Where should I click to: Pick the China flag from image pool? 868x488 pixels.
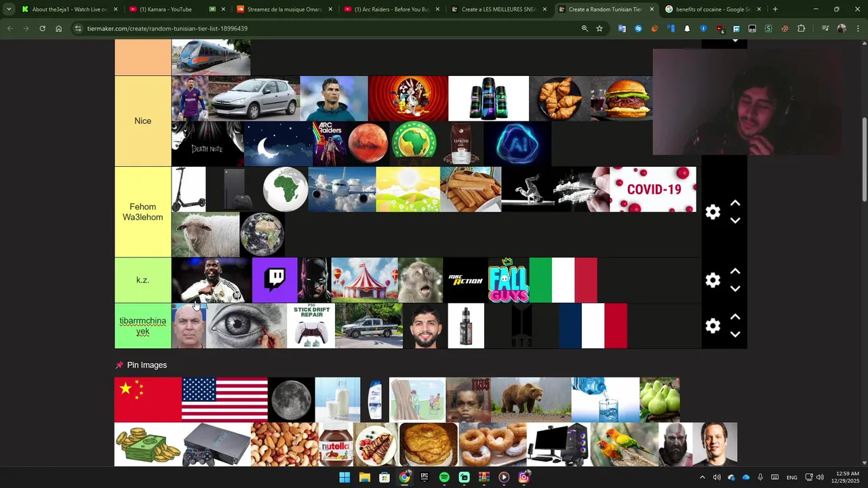pyautogui.click(x=148, y=400)
